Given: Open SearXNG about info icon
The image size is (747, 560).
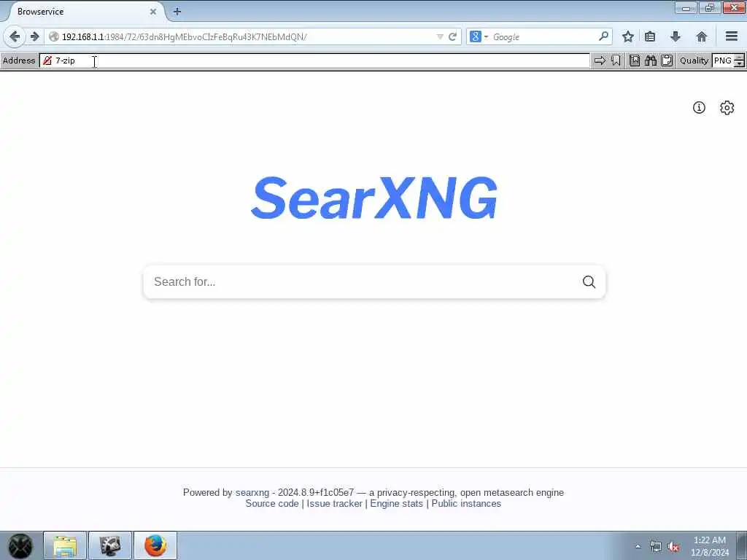Looking at the screenshot, I should [699, 108].
